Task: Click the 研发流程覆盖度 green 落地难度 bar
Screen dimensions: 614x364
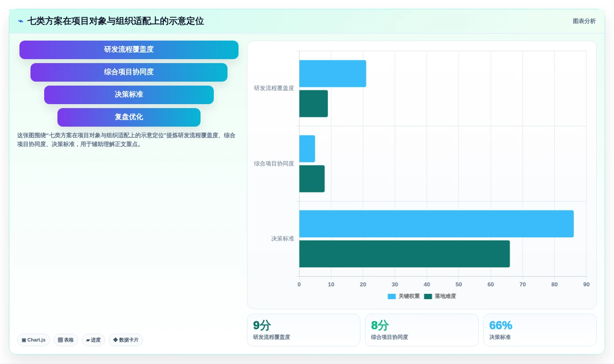Action: [x=314, y=104]
